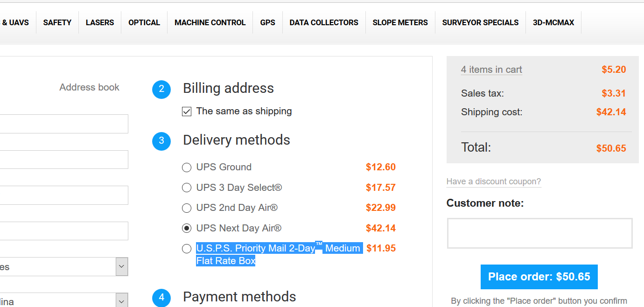Click the step 3 Delivery methods circle icon
The image size is (644, 307).
click(161, 141)
